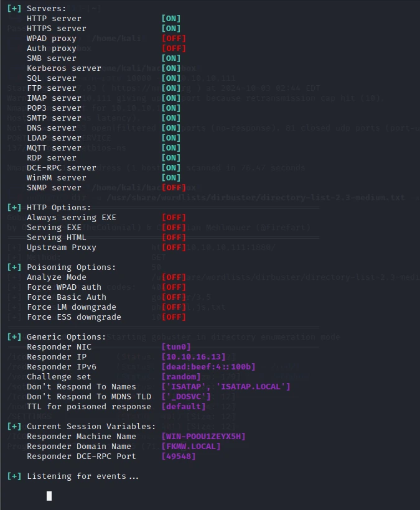
Task: Click the [+] marker beside Poisoning Options
Action: point(14,267)
